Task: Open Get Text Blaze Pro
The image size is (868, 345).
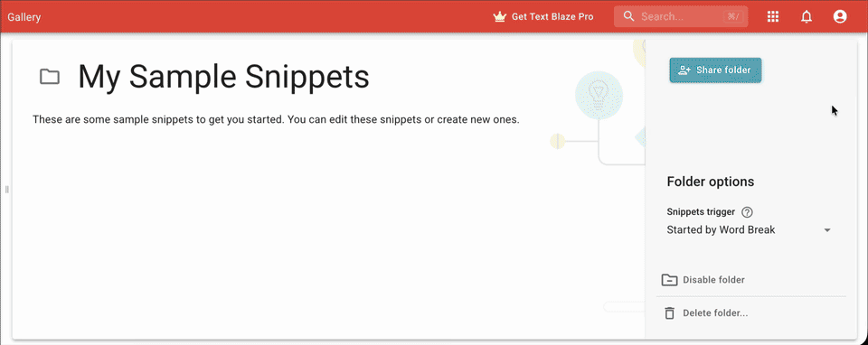Action: pos(543,16)
